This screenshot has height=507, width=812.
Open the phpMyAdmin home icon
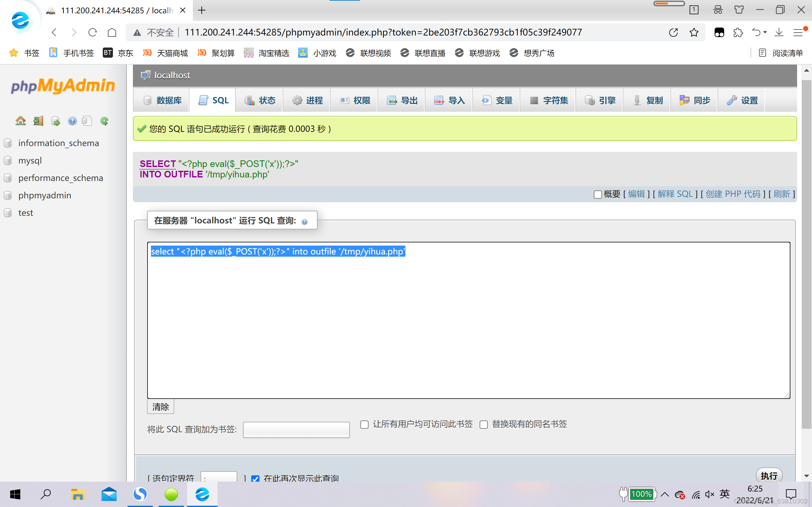[x=21, y=121]
